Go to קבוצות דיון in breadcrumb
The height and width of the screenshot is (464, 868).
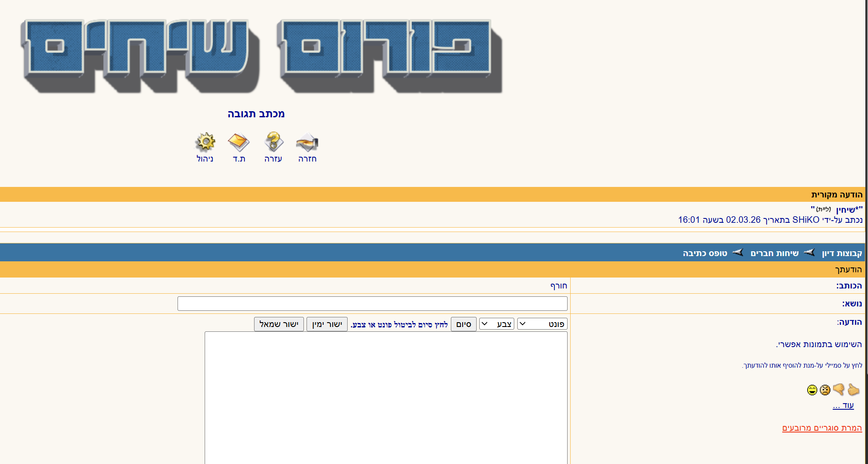tap(842, 253)
